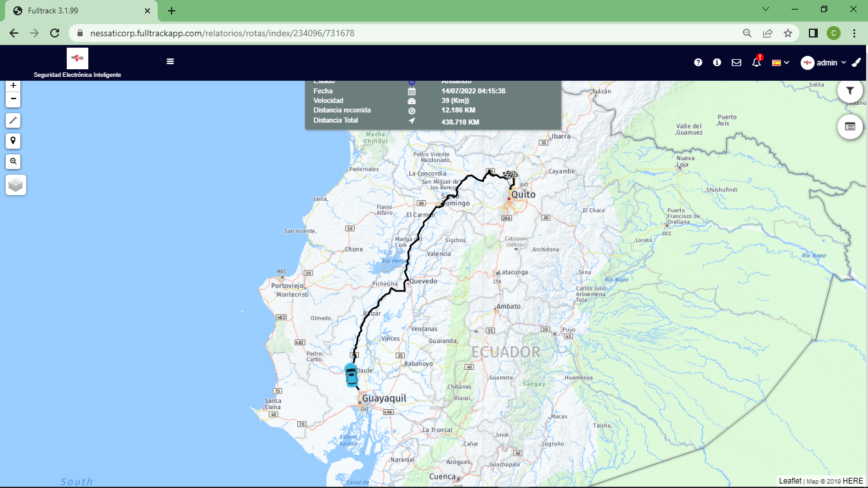Click the checkered flag route marker
The height and width of the screenshot is (488, 868).
(x=510, y=175)
